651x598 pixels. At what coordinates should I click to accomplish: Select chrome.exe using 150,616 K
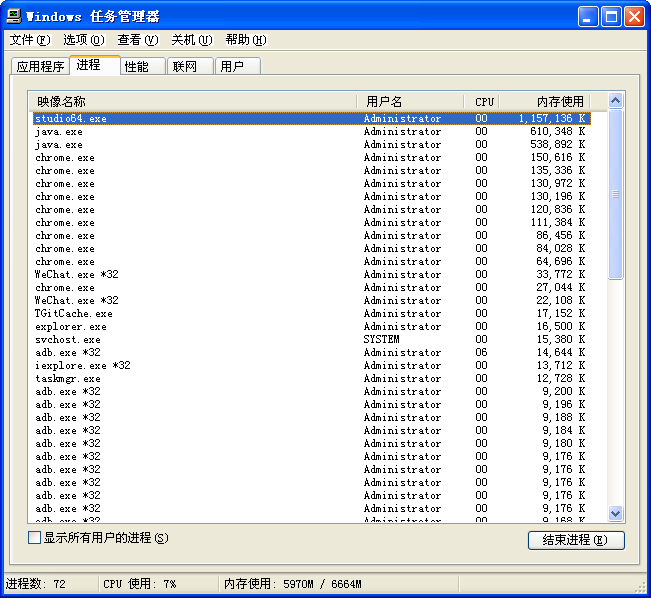click(312, 158)
